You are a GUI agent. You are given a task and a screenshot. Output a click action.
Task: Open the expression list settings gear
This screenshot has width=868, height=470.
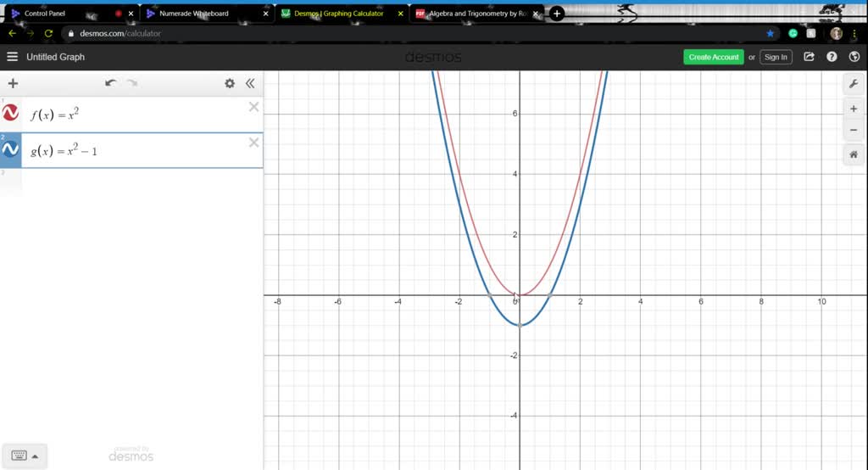tap(230, 83)
